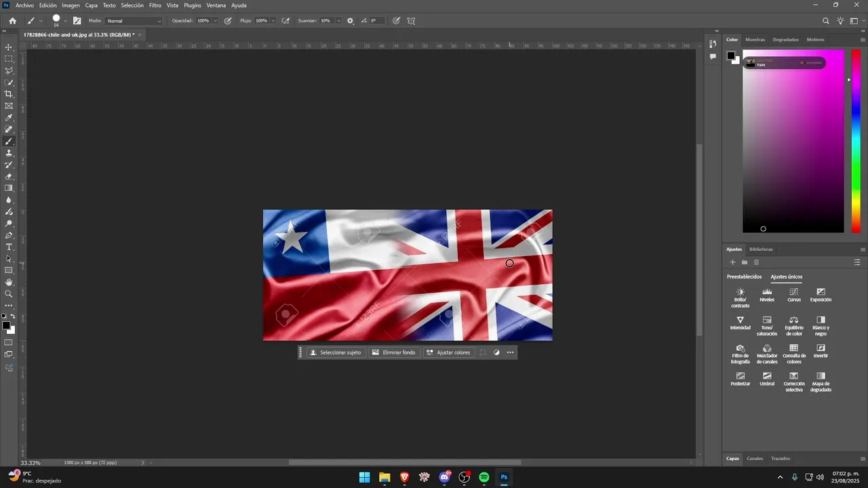Toggle pressure for size
Screen dimensions: 868x488
397,21
